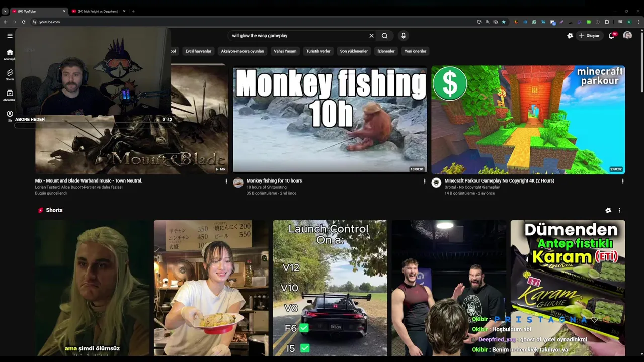Image resolution: width=644 pixels, height=362 pixels.
Task: Open Shorts from the left sidebar
Action: pyautogui.click(x=10, y=75)
